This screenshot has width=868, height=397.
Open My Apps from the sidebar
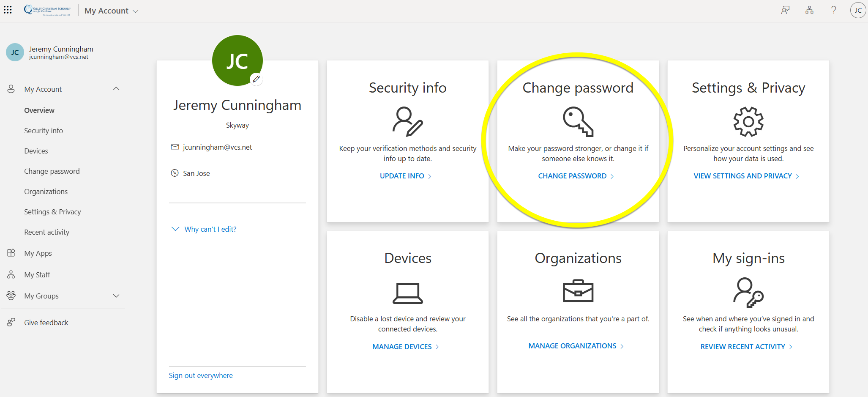[38, 253]
